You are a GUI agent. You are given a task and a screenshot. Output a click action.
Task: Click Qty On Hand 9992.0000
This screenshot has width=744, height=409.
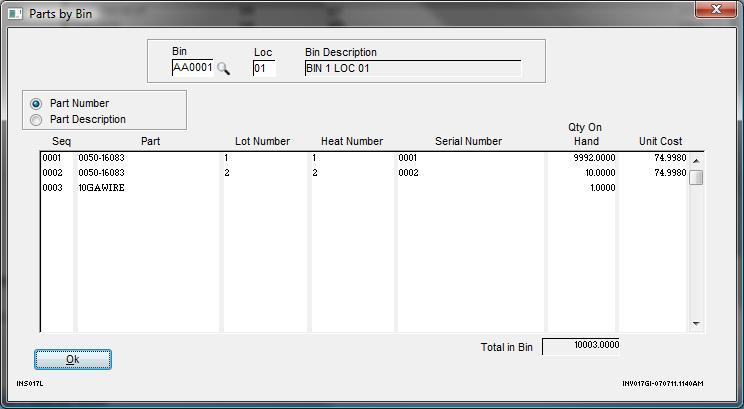click(x=594, y=158)
